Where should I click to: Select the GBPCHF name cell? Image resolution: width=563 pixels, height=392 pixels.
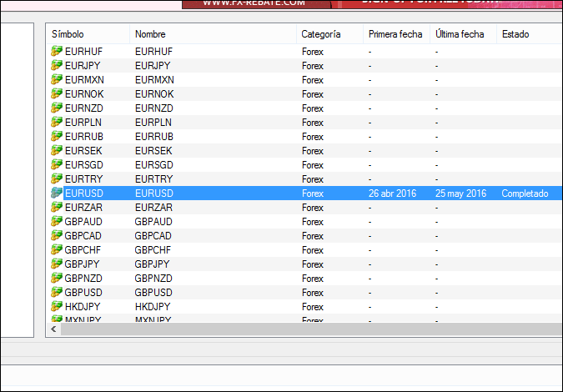(153, 250)
